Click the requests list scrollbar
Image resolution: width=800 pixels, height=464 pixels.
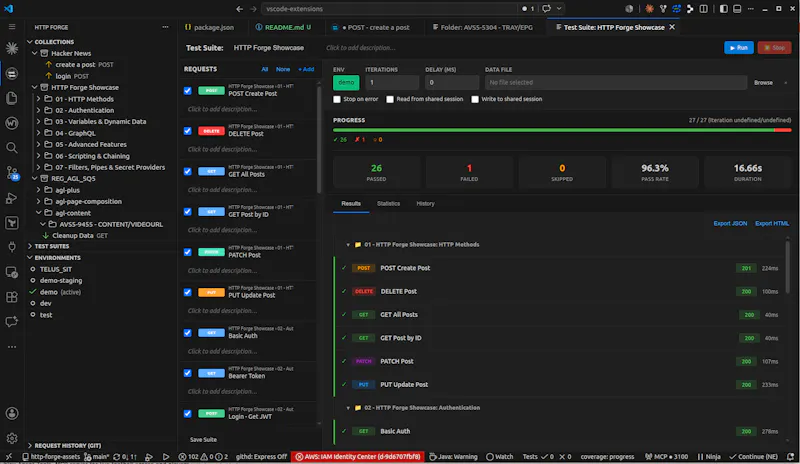319,138
